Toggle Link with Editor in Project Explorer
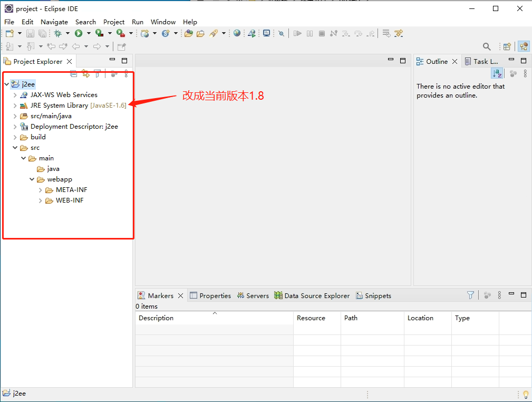The image size is (532, 402). 85,73
